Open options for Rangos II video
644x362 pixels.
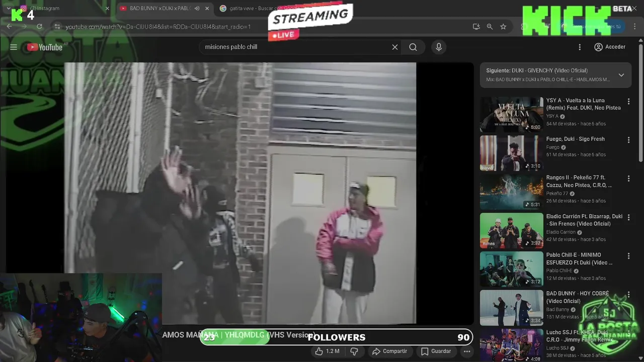pyautogui.click(x=628, y=179)
